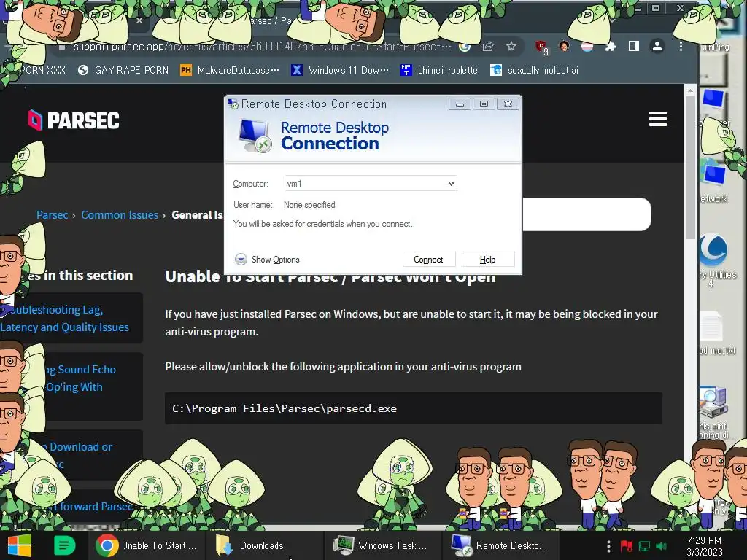The width and height of the screenshot is (747, 560).
Task: Click the Help button in Remote Desktop dialog
Action: pyautogui.click(x=487, y=260)
